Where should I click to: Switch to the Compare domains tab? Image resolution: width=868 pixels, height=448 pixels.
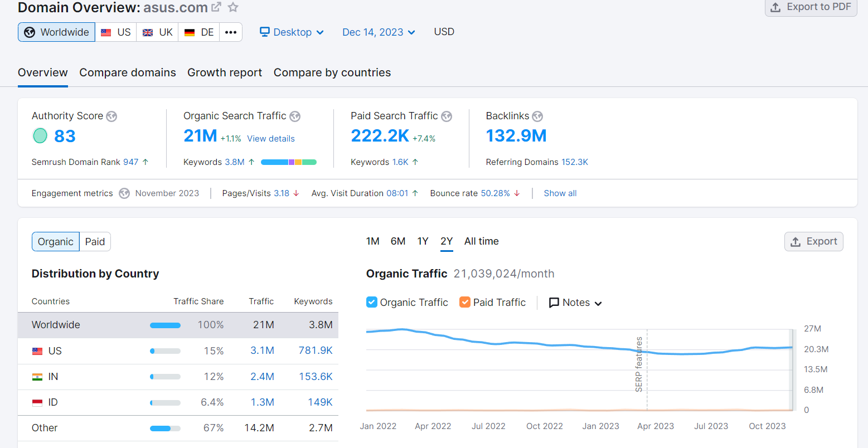pos(128,73)
